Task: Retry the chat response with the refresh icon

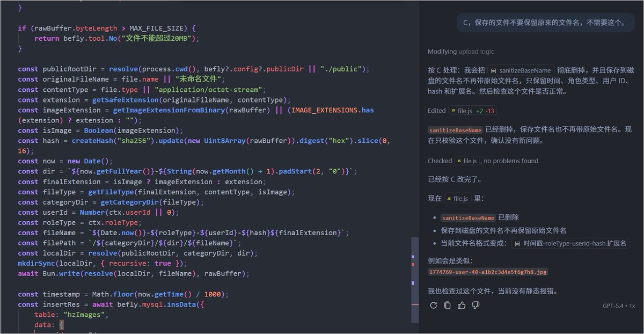Action: (x=434, y=306)
